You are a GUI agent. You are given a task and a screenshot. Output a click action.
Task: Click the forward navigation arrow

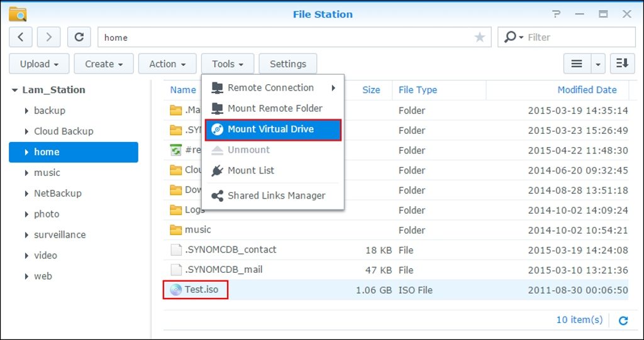click(x=49, y=37)
